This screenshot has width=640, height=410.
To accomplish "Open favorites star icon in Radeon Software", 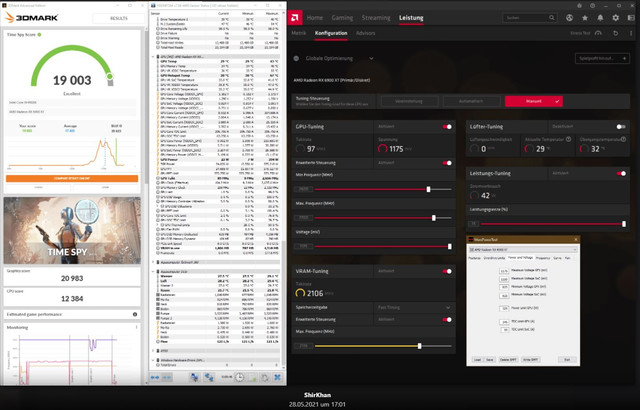I will click(585, 18).
